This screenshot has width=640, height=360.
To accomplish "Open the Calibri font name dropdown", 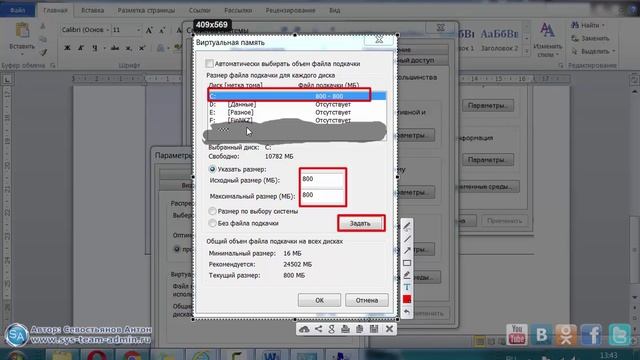I will coord(108,30).
